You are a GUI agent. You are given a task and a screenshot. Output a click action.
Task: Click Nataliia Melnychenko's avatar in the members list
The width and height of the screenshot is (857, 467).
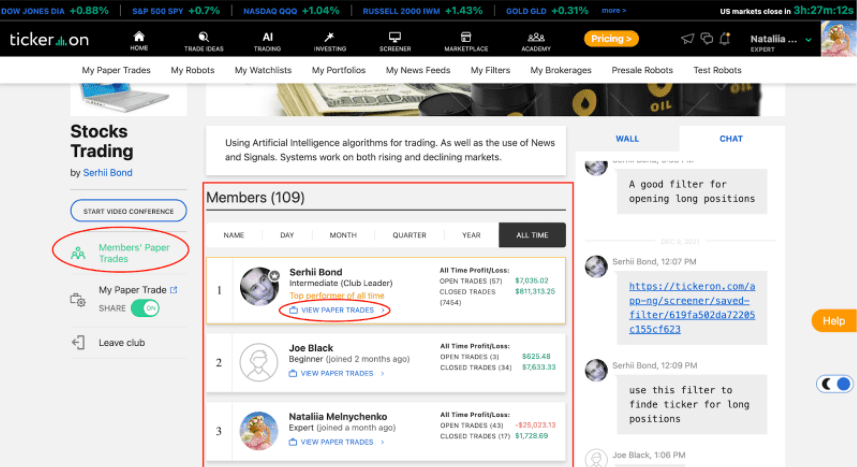[x=259, y=430]
